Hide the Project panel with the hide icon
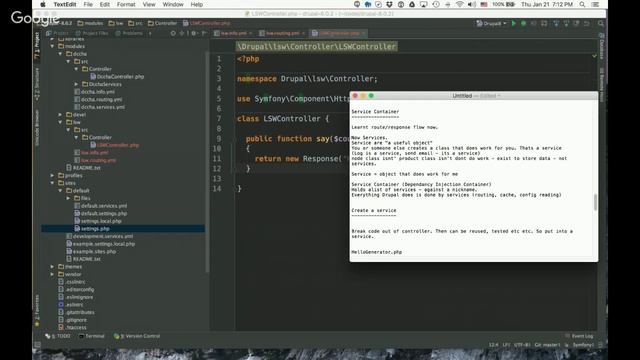This screenshot has width=640, height=360. click(x=204, y=33)
